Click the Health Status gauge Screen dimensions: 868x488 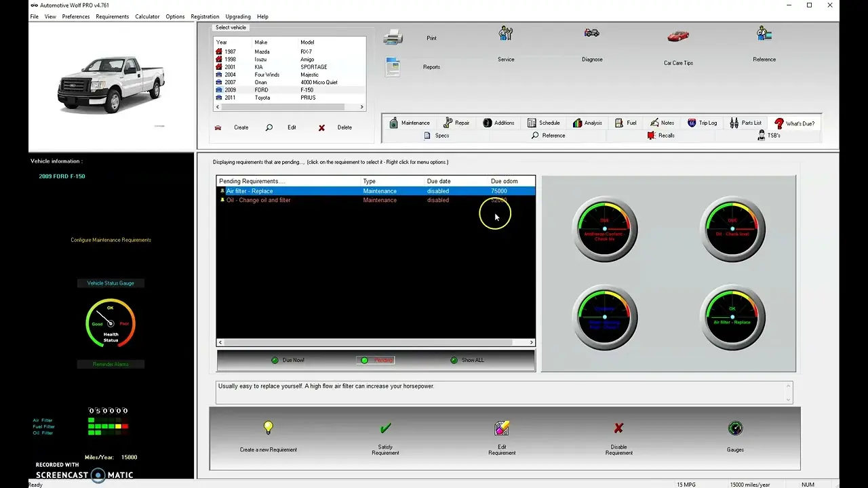click(111, 323)
